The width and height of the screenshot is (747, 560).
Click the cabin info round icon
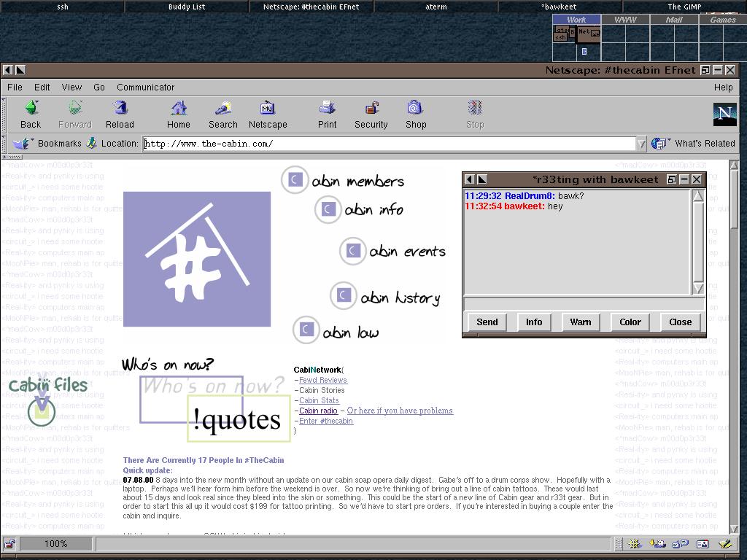[x=328, y=209]
